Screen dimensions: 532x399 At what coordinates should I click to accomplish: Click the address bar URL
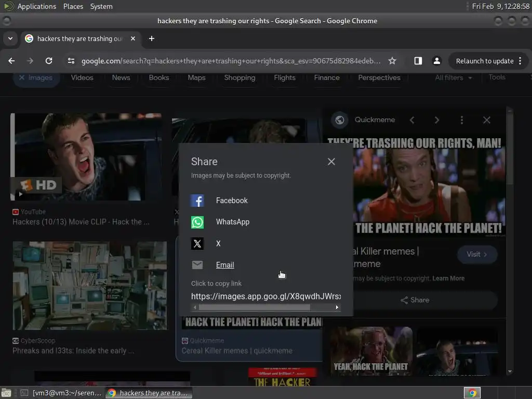point(231,61)
